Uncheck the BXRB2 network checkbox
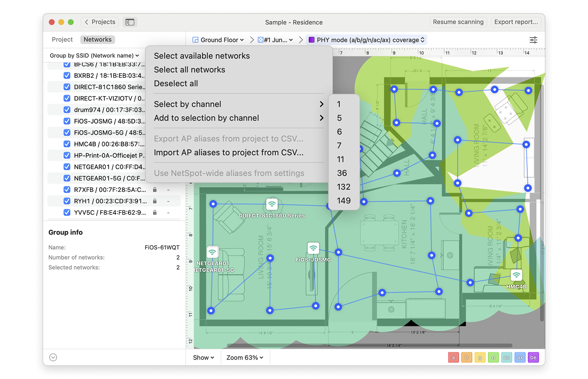 pos(67,75)
